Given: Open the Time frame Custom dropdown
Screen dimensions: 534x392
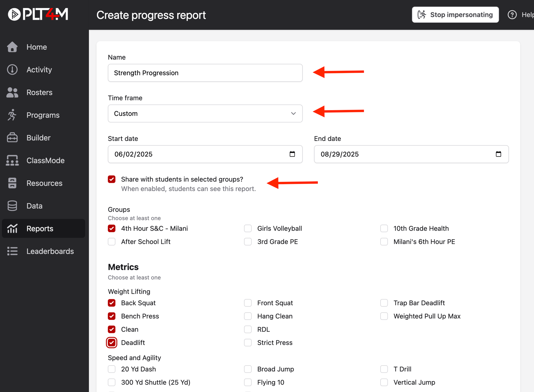Looking at the screenshot, I should pyautogui.click(x=205, y=114).
